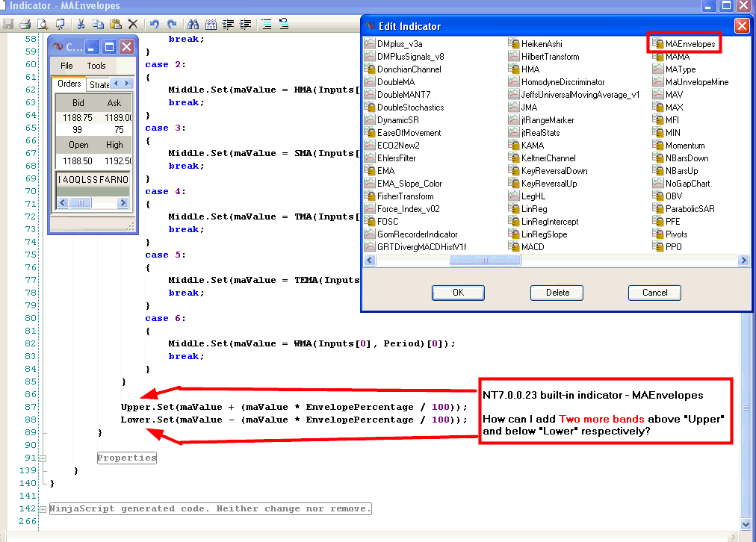Select ParabolicSAR indicator
This screenshot has width=756, height=542.
pos(690,208)
